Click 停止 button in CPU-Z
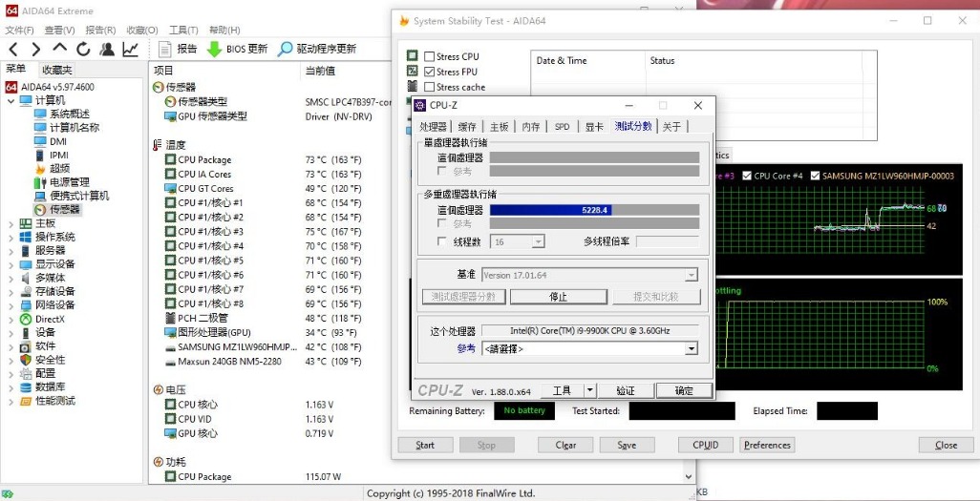 558,297
